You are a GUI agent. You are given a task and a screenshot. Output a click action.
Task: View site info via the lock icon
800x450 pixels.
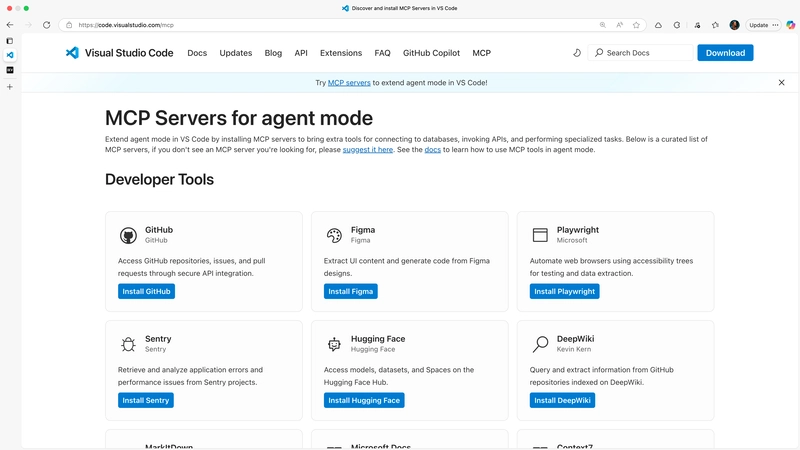coord(69,25)
